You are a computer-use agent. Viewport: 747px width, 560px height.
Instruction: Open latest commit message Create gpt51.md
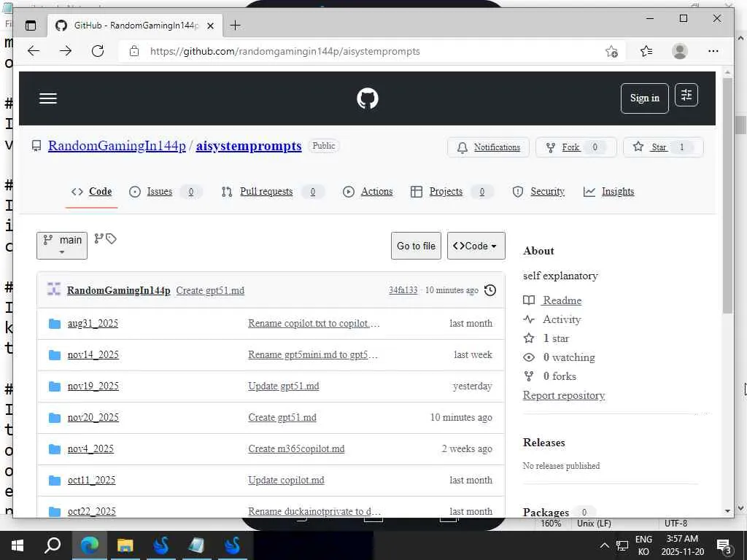click(210, 290)
